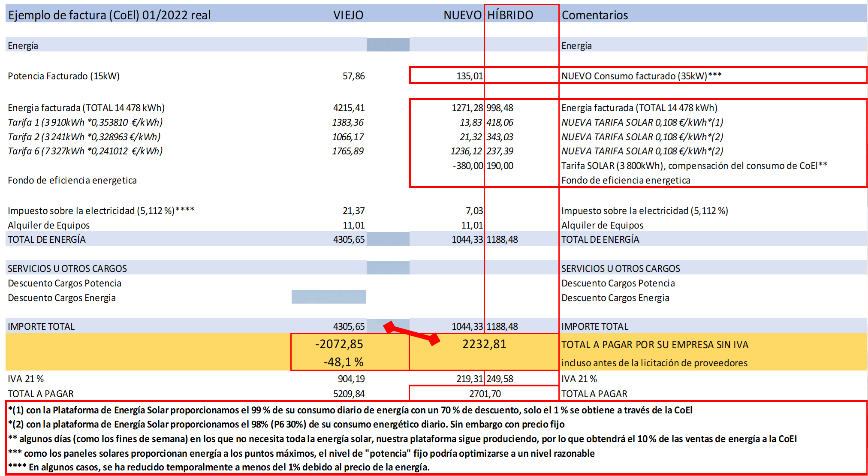Select the Comentarios header cell
Image resolution: width=868 pixels, height=476 pixels.
tap(594, 15)
